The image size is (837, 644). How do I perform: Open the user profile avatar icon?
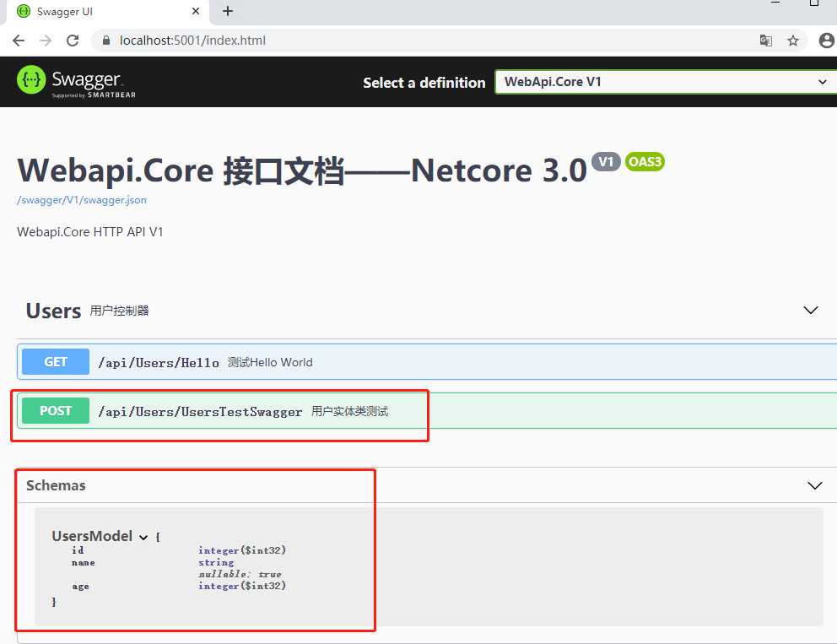click(826, 41)
